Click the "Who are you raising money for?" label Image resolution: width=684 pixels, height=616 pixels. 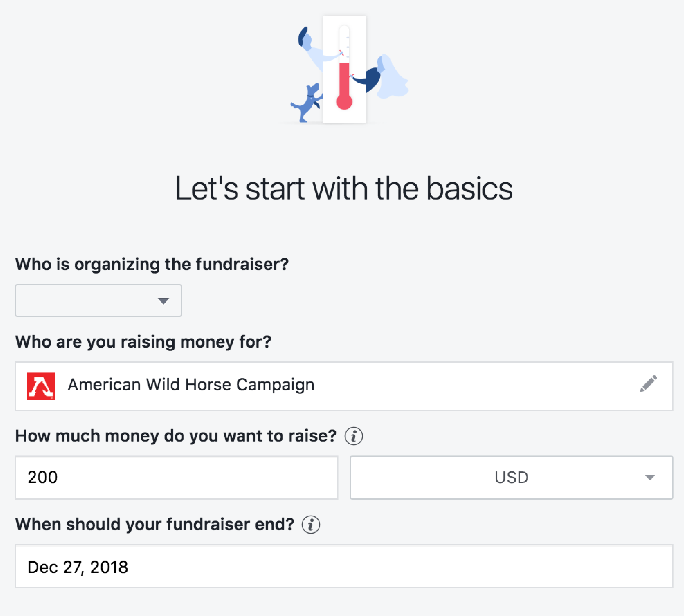click(x=143, y=342)
